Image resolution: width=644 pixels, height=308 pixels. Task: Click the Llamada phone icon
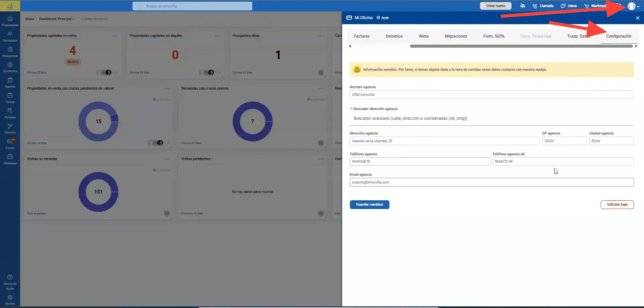coord(535,6)
